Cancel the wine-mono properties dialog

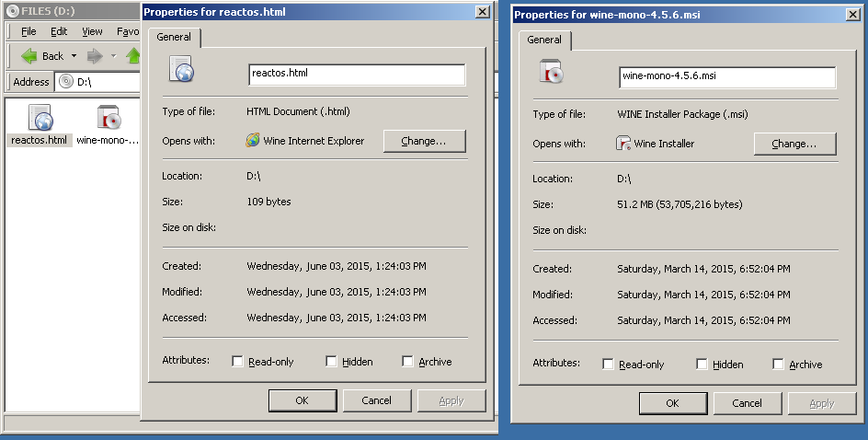tap(748, 403)
